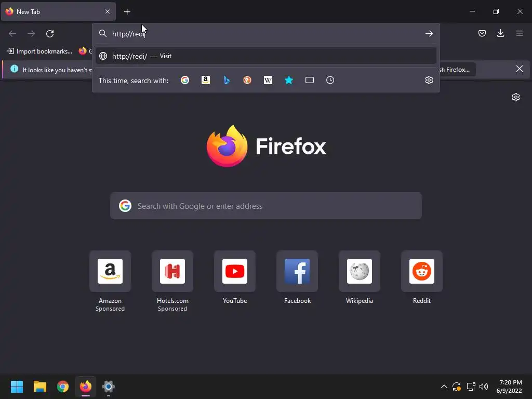Viewport: 532px width, 399px height.
Task: Click the network icon in system tray
Action: click(x=471, y=387)
